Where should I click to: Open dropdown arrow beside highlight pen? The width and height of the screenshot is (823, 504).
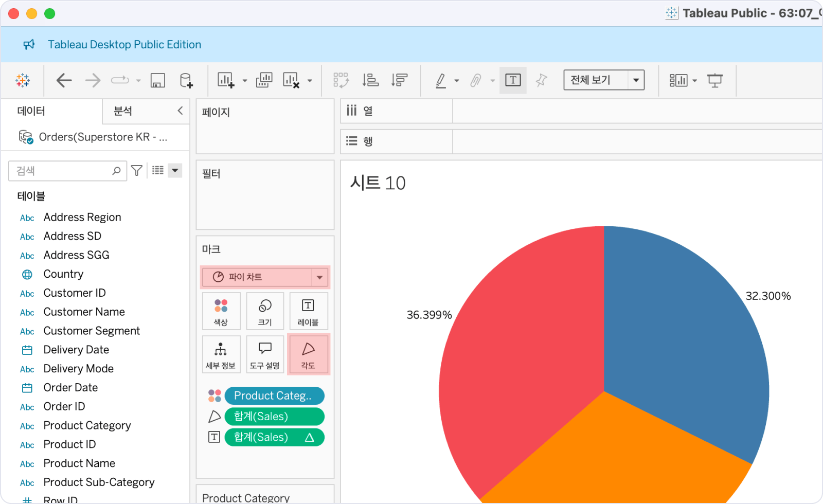click(x=456, y=81)
